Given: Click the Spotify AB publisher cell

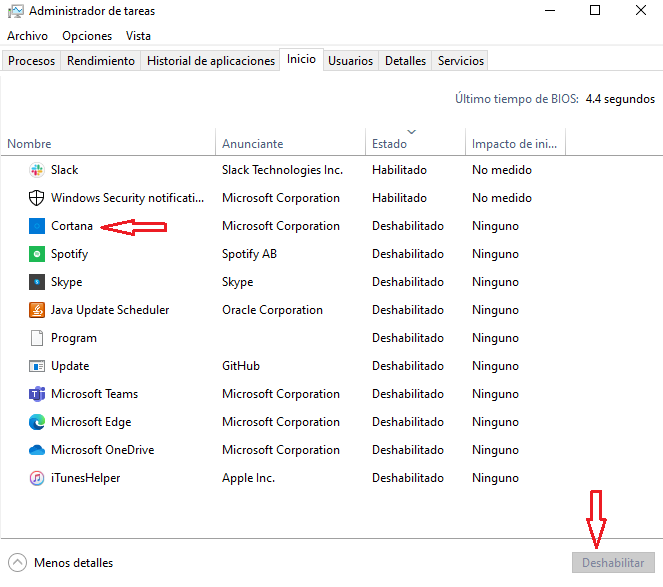Looking at the screenshot, I should click(x=249, y=254).
